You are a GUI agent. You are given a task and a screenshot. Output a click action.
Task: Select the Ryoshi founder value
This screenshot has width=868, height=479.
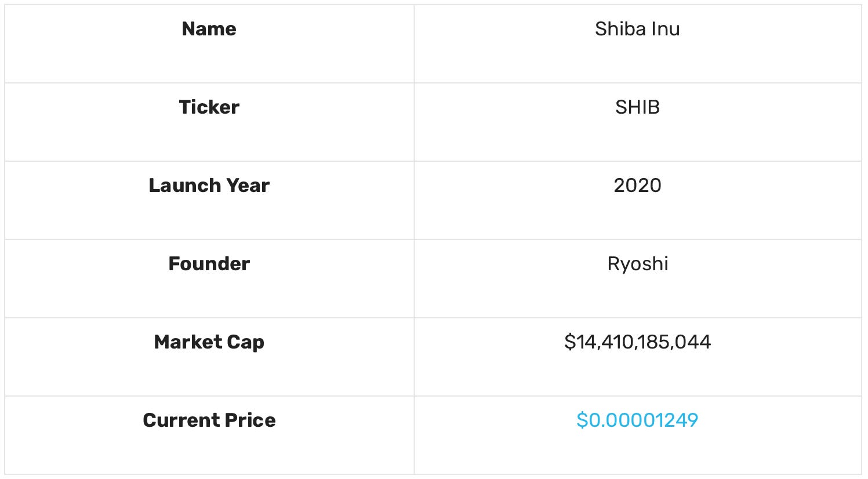637,264
